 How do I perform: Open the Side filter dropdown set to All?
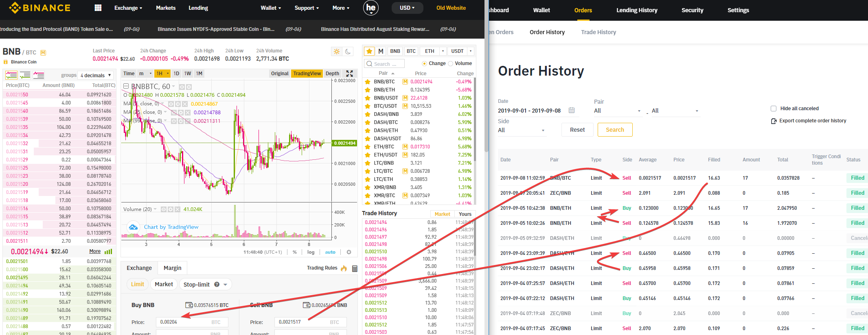coord(522,130)
